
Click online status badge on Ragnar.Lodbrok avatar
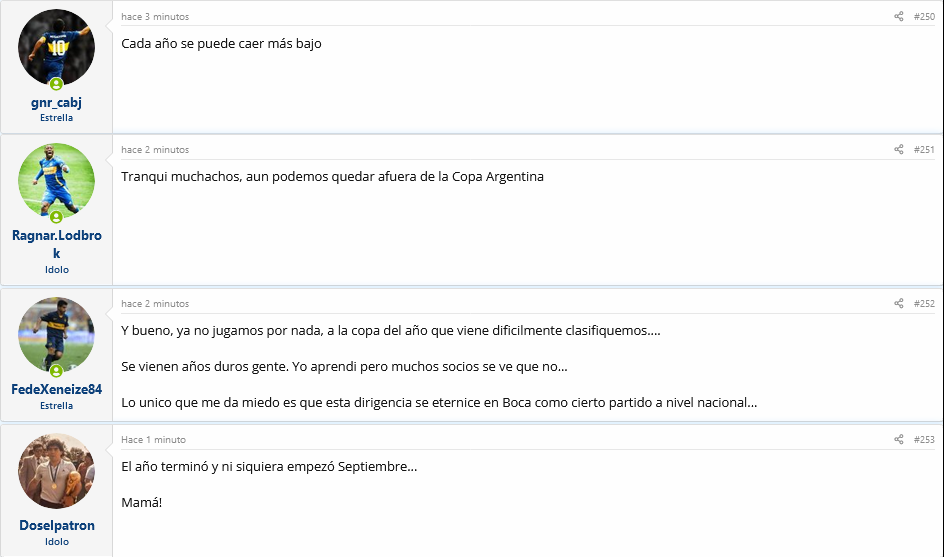coord(56,217)
